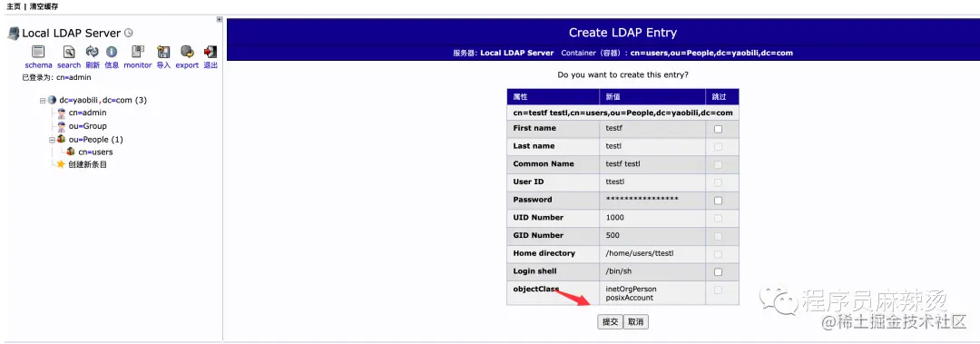
Task: Click the search icon in the toolbar
Action: [69, 52]
